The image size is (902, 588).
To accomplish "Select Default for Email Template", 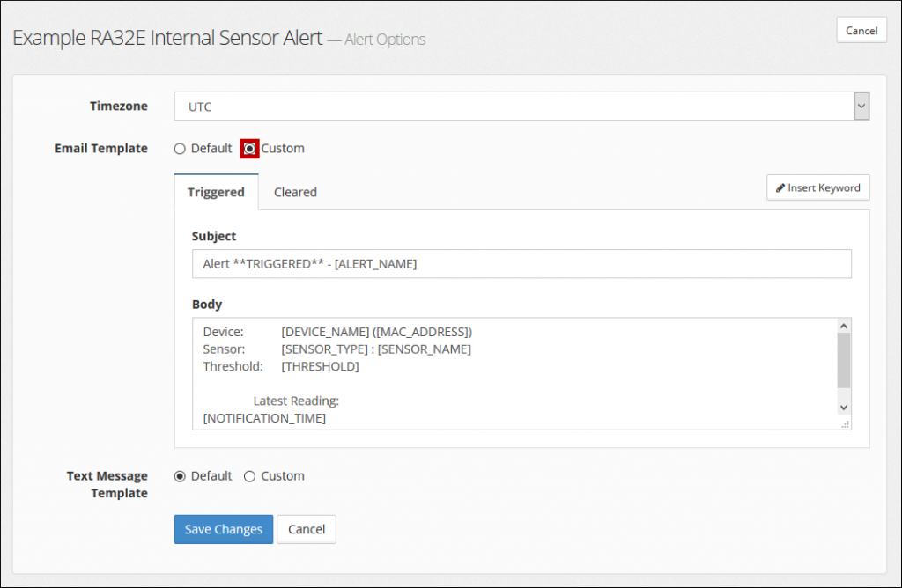I will pyautogui.click(x=181, y=149).
